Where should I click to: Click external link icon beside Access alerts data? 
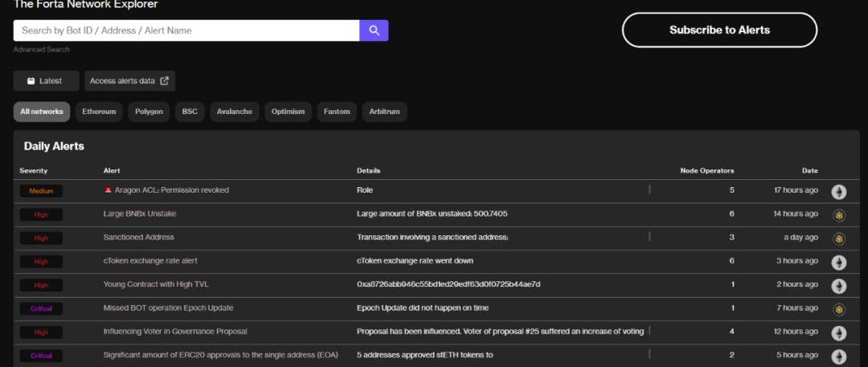(165, 81)
